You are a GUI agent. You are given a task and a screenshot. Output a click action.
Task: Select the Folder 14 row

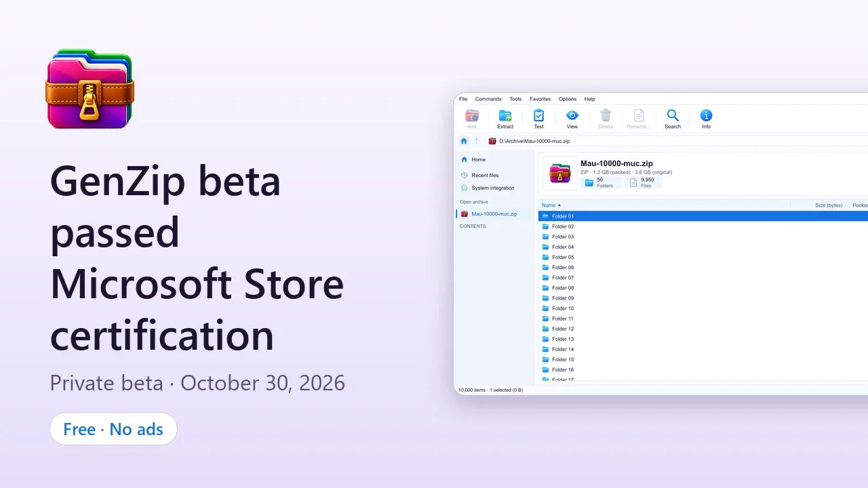point(703,350)
